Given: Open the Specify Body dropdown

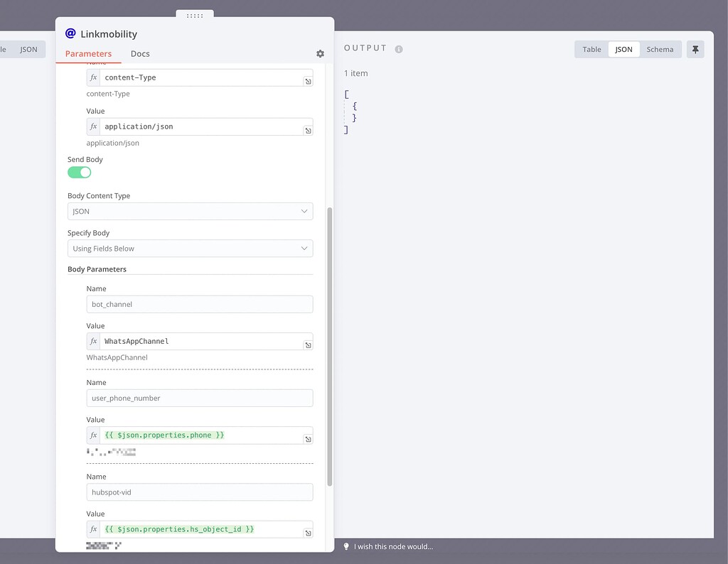Looking at the screenshot, I should [x=190, y=249].
